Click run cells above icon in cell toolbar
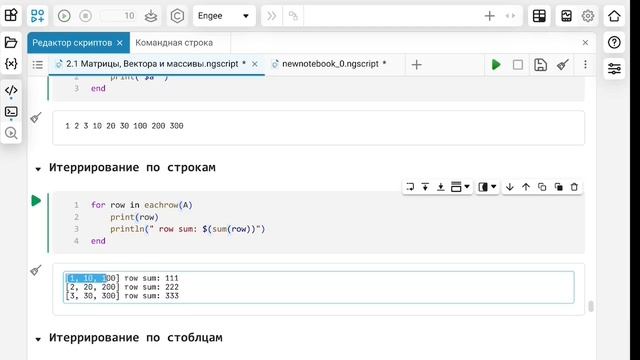The height and width of the screenshot is (360, 640). click(425, 187)
